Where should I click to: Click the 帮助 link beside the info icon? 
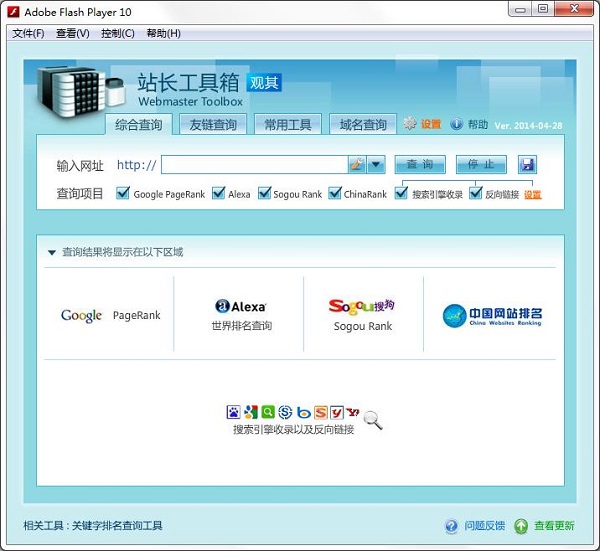click(x=478, y=124)
